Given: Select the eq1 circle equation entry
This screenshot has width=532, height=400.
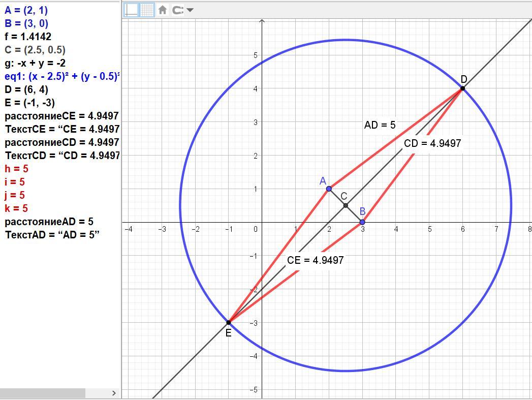Looking at the screenshot, I should tap(62, 76).
